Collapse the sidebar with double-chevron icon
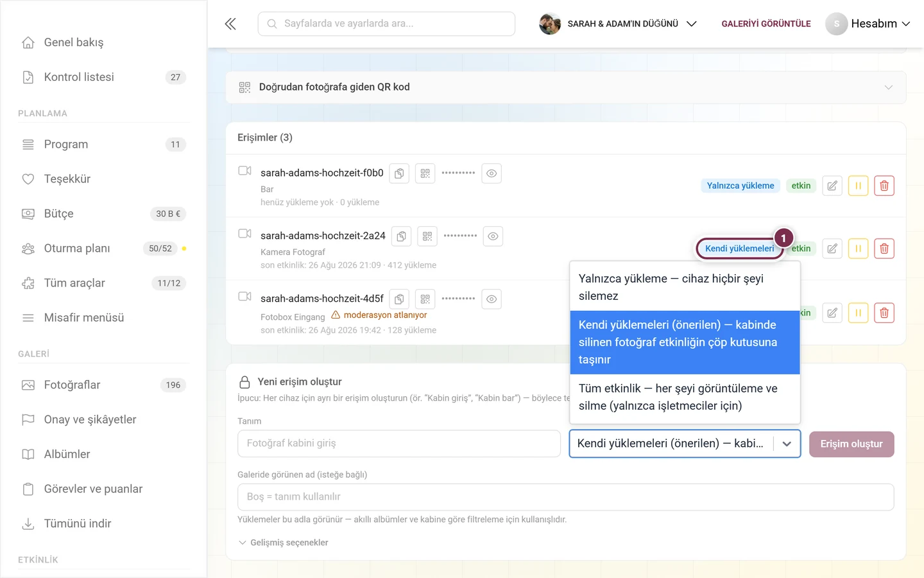The image size is (924, 578). click(230, 24)
